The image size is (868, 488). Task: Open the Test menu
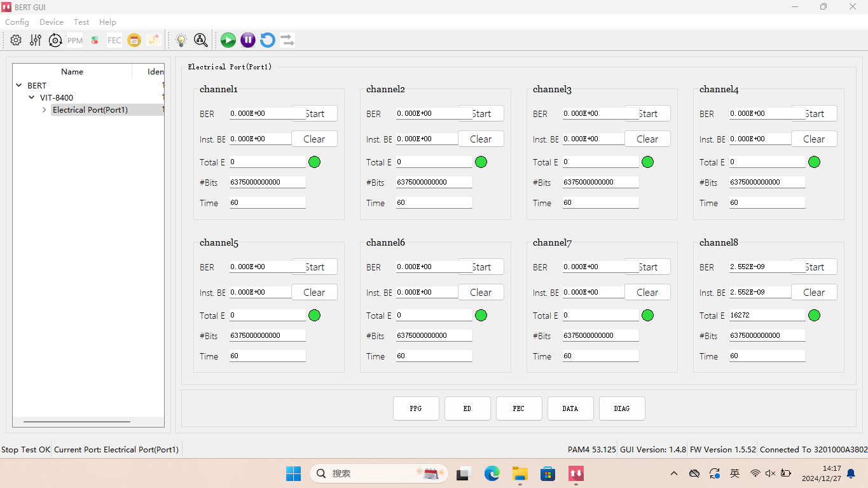[81, 22]
